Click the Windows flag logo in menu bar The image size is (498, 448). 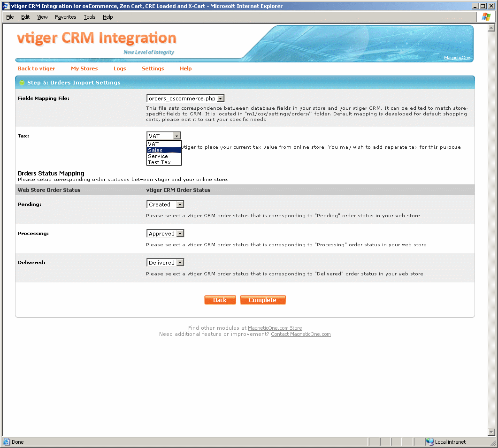click(486, 17)
